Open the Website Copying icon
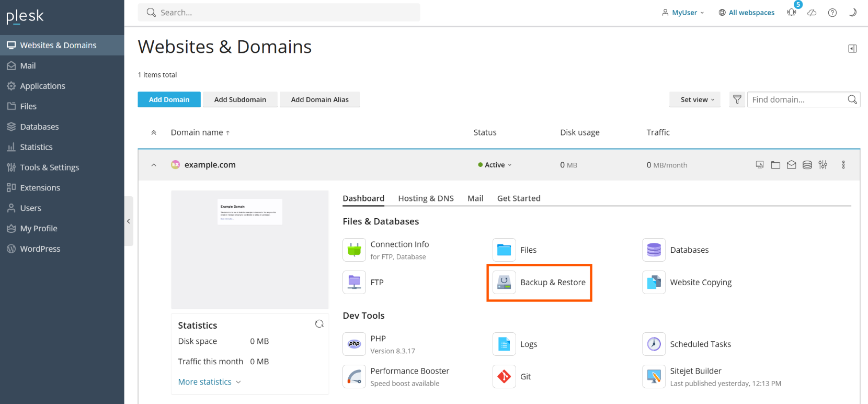Image resolution: width=868 pixels, height=404 pixels. pos(654,283)
